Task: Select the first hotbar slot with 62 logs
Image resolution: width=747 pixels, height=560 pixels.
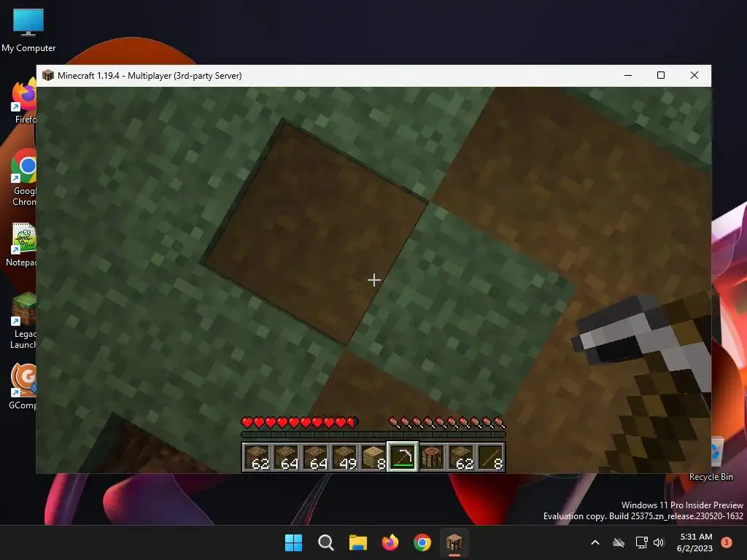Action: coord(258,457)
